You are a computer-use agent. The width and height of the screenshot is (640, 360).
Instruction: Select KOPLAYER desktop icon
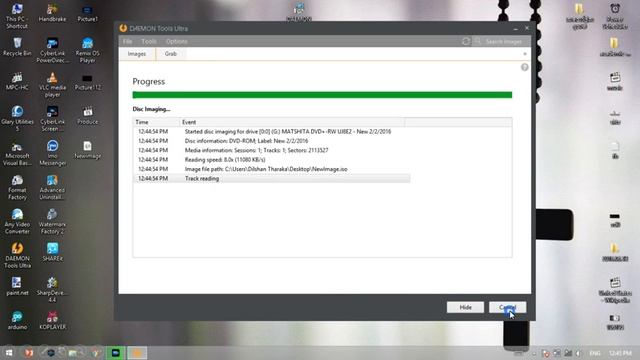(x=52, y=320)
